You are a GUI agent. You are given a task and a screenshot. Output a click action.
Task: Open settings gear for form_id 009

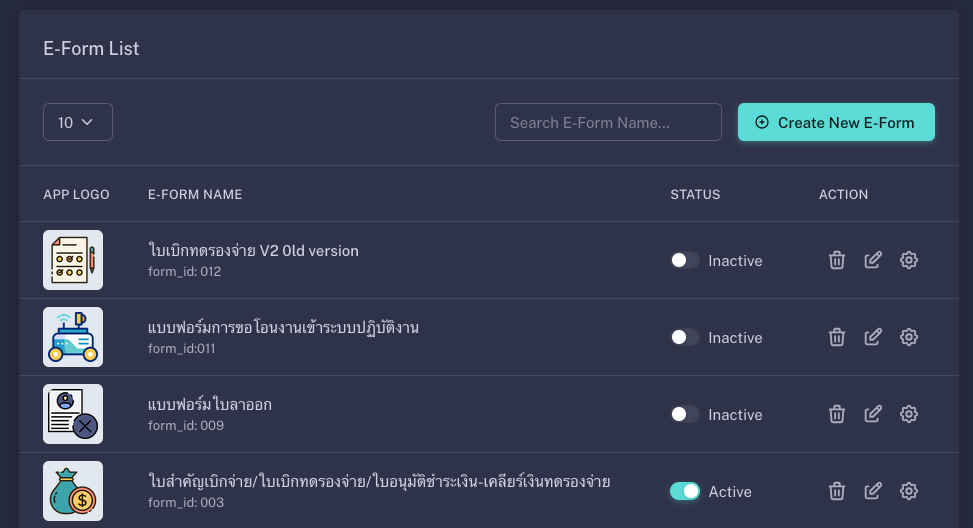pyautogui.click(x=909, y=414)
